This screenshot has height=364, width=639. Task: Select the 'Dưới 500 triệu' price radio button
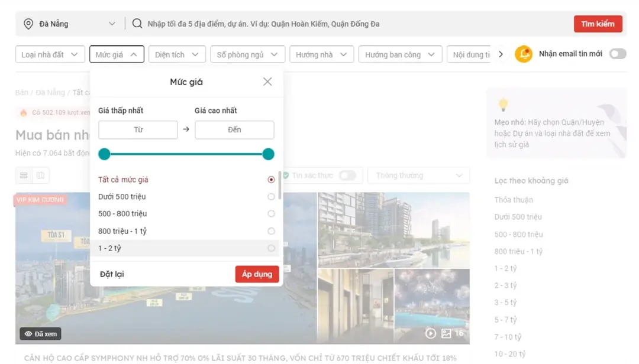click(271, 196)
